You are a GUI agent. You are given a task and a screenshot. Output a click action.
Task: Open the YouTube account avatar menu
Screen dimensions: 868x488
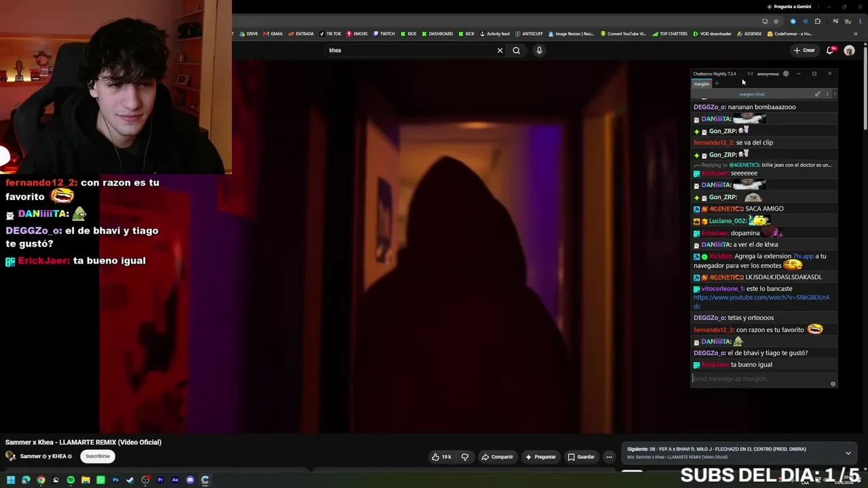(x=849, y=50)
